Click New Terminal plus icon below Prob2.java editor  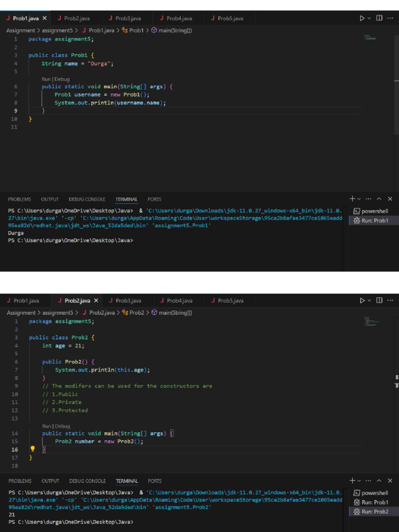tap(352, 481)
